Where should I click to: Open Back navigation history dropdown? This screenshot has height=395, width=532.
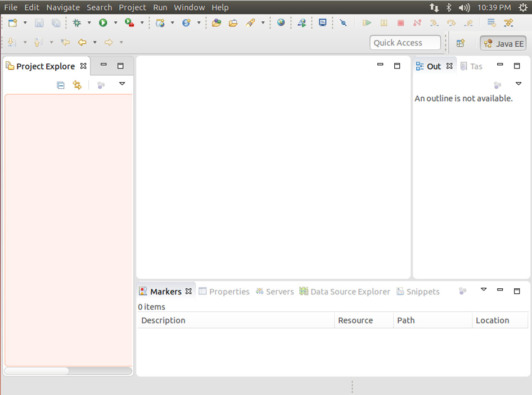[x=94, y=42]
